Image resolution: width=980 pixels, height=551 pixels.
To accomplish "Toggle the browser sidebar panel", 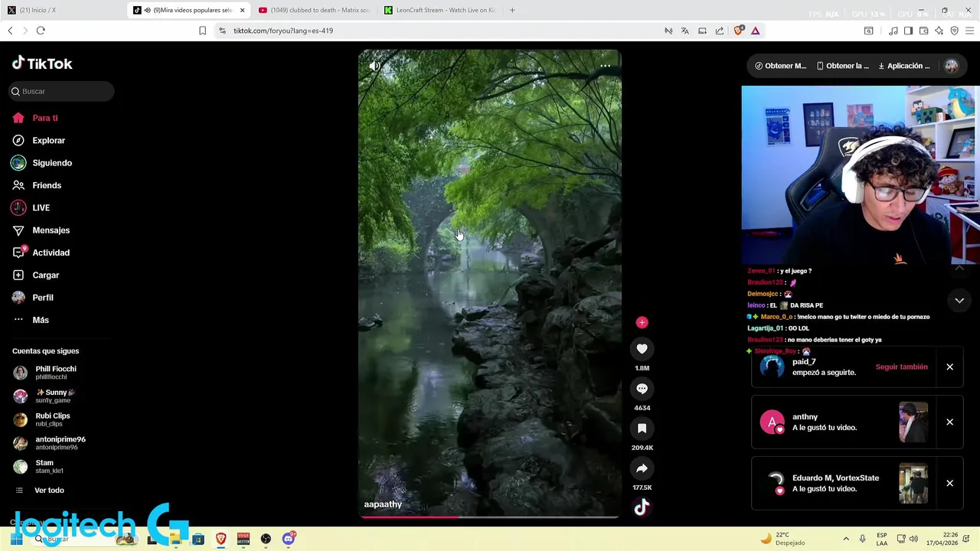I will 908,31.
